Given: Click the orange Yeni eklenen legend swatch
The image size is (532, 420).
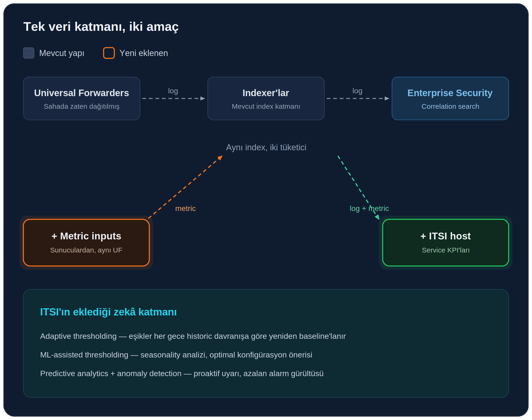Looking at the screenshot, I should (x=109, y=53).
